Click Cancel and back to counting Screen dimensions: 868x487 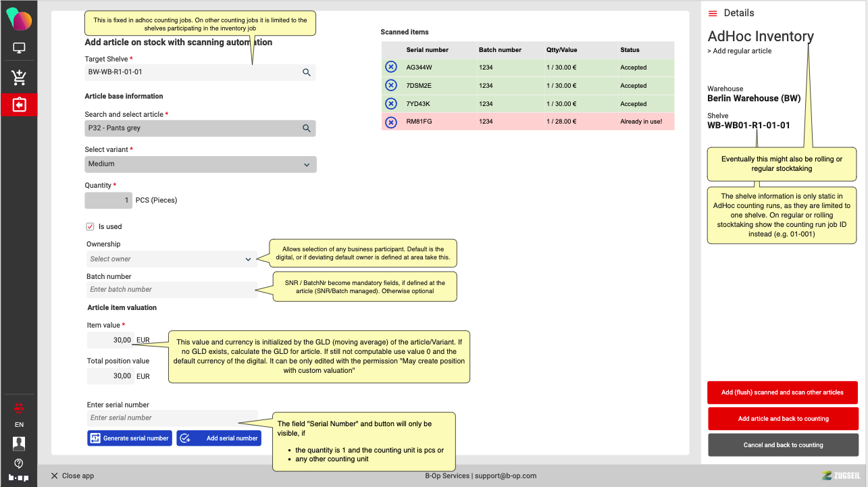[783, 445]
